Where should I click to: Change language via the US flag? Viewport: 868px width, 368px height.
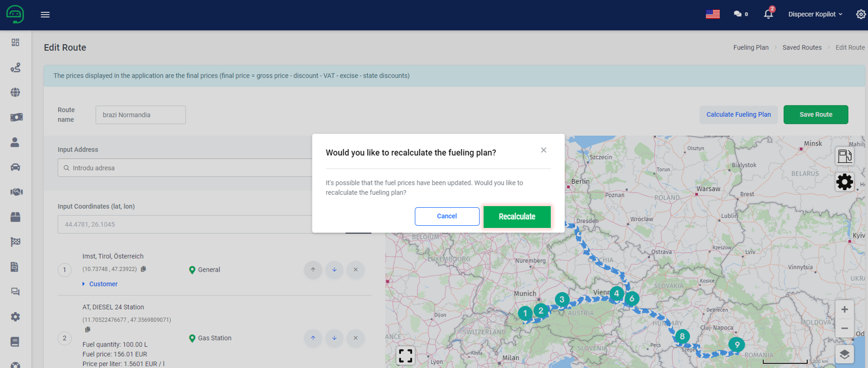712,14
